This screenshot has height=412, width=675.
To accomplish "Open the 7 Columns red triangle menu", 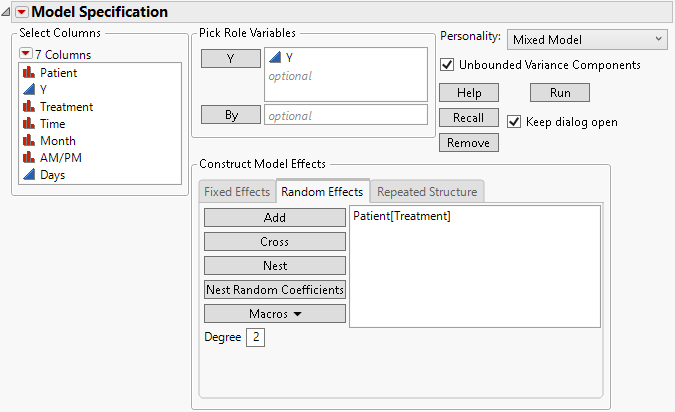I will point(25,54).
